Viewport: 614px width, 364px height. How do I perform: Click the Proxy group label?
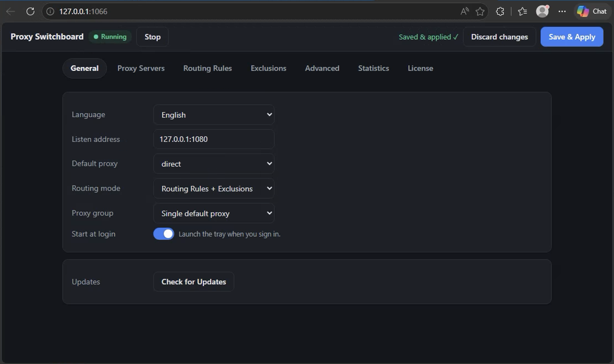click(92, 213)
